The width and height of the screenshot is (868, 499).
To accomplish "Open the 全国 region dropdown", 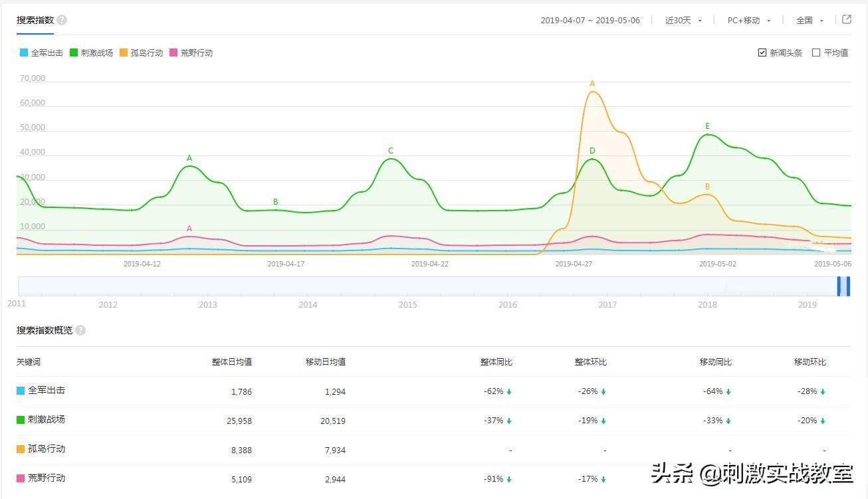I will 810,21.
